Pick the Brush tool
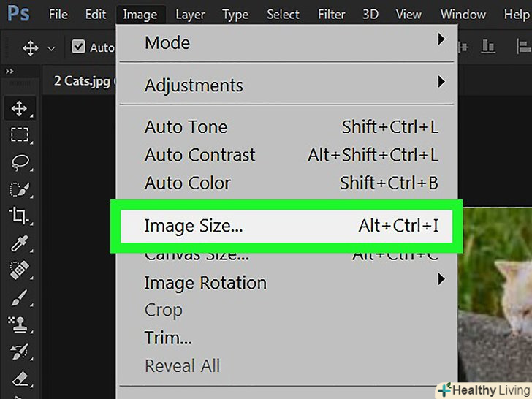The image size is (532, 399). point(19,297)
